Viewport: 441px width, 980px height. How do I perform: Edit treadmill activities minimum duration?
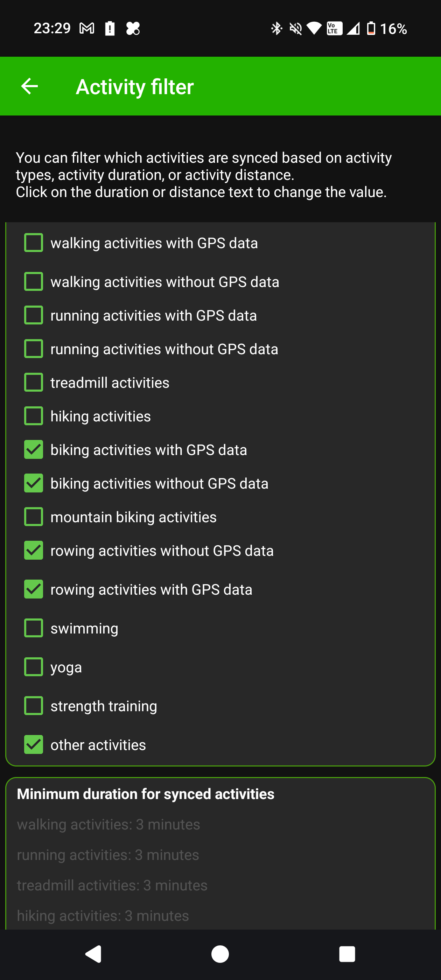(112, 885)
